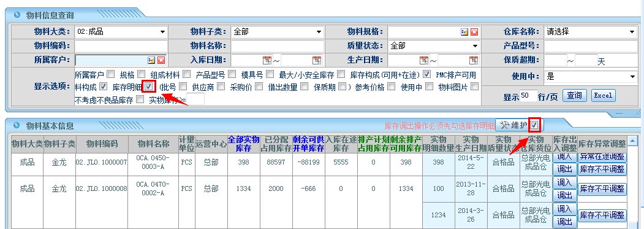Expand the 质量状态 dropdown
The image size is (644, 229).
(x=434, y=45)
